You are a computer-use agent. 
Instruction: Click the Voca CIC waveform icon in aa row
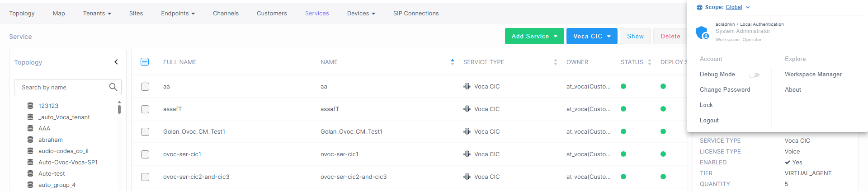tap(467, 86)
